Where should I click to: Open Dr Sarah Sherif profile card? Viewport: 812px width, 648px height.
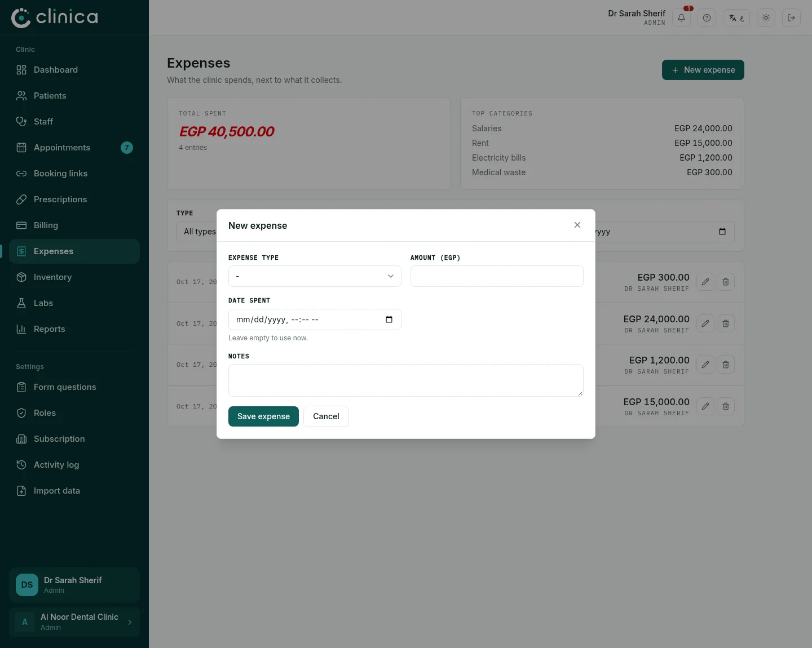(74, 585)
